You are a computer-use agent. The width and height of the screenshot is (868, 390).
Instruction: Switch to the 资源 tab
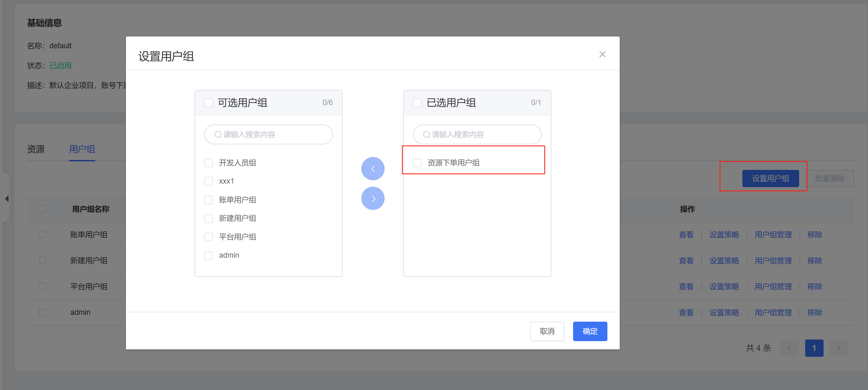[36, 149]
